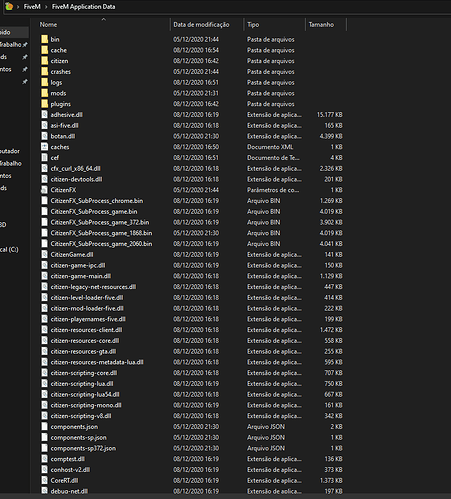Select CitizenFX_SubProcess_game_372.bin
Image resolution: width=451 pixels, height=499 pixels.
pos(100,222)
